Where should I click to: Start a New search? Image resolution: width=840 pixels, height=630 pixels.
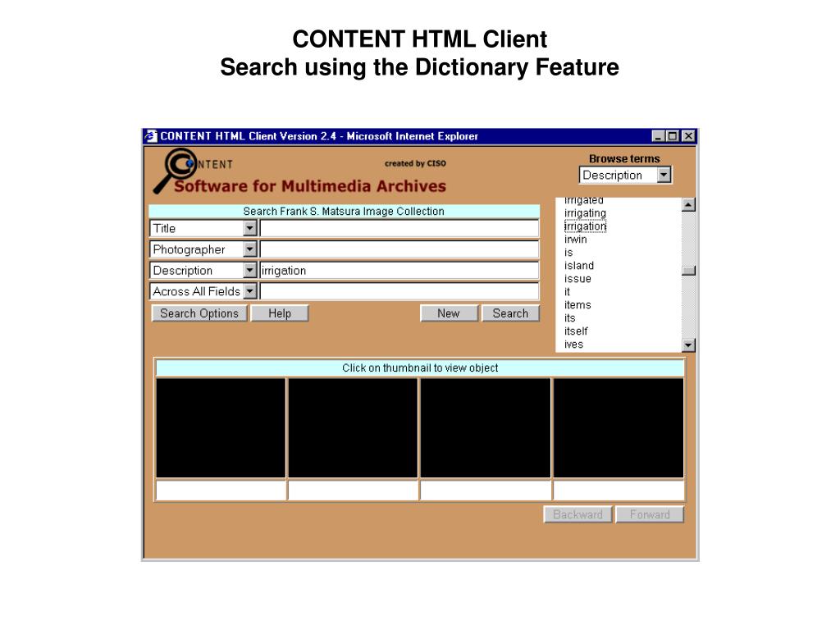tap(449, 313)
